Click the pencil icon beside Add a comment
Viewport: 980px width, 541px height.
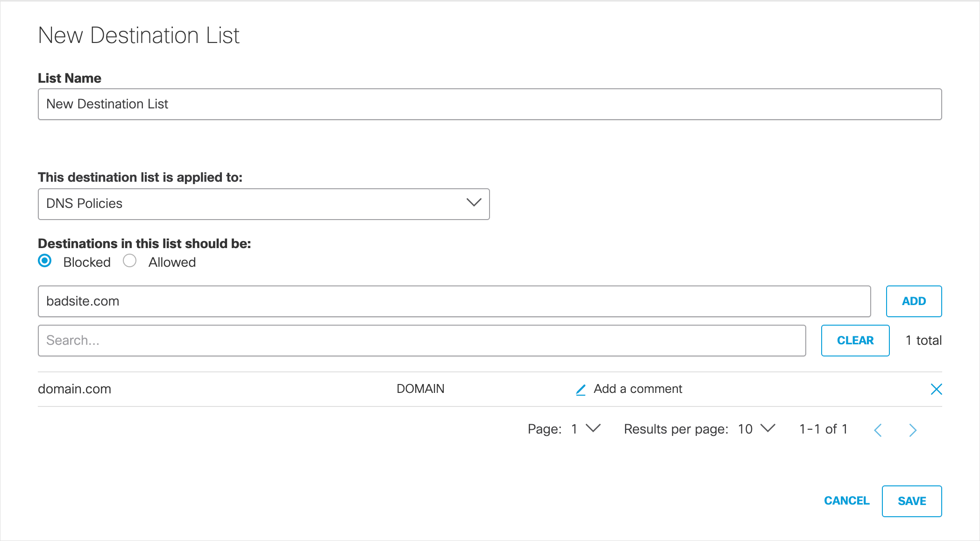(x=581, y=390)
